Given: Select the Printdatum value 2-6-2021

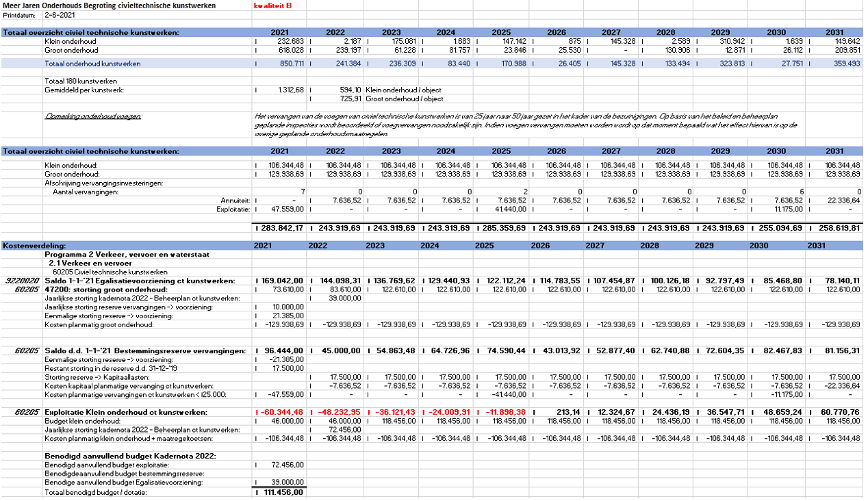Looking at the screenshot, I should [59, 14].
